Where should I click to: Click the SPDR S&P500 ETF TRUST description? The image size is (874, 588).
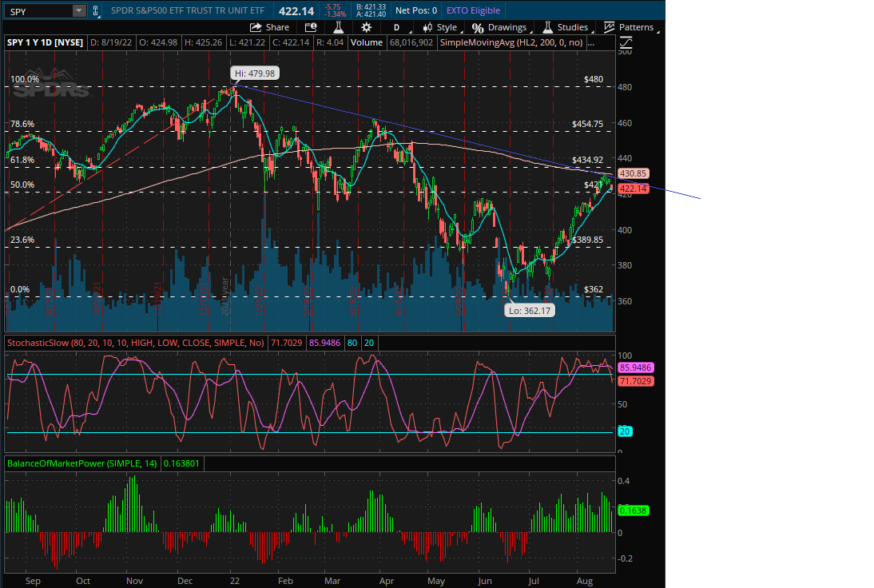(188, 10)
